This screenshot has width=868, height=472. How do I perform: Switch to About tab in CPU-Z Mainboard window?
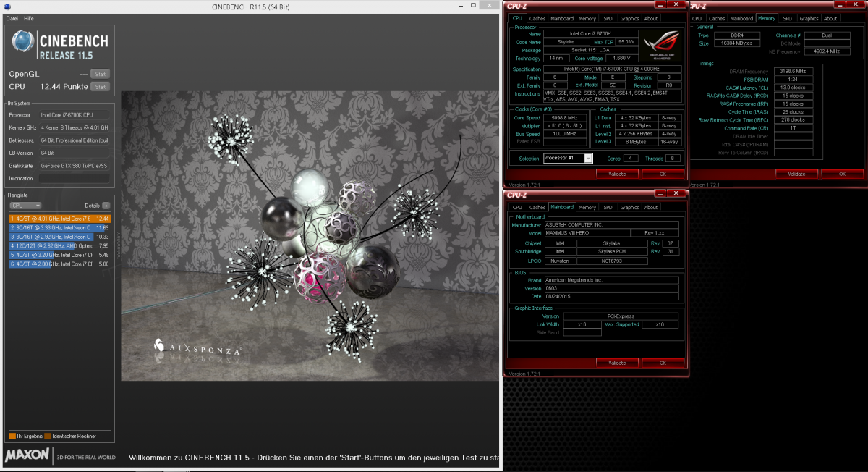(x=651, y=207)
